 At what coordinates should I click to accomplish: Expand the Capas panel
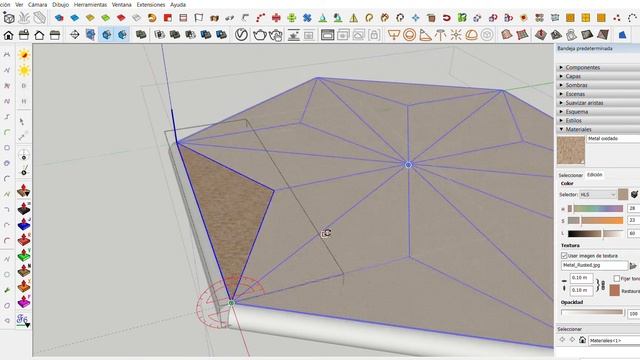click(598, 76)
